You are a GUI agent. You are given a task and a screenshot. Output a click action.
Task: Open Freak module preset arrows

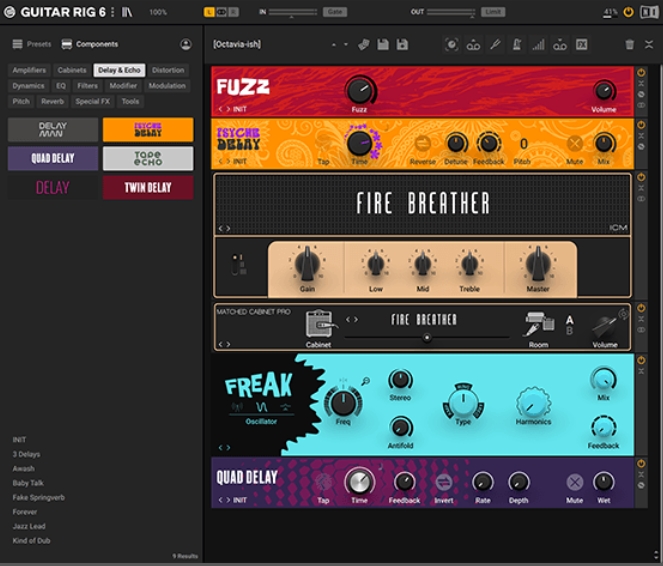225,448
